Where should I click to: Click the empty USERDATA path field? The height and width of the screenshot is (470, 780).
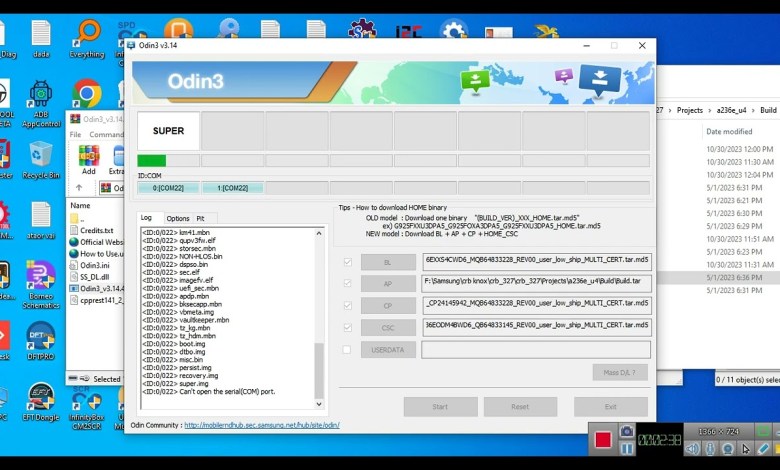point(536,350)
